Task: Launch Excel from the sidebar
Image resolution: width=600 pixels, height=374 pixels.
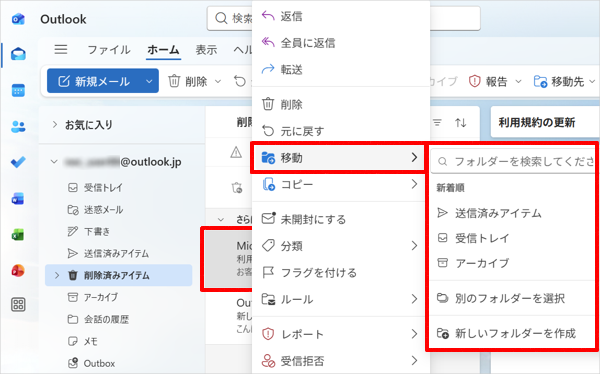Action: 18,235
